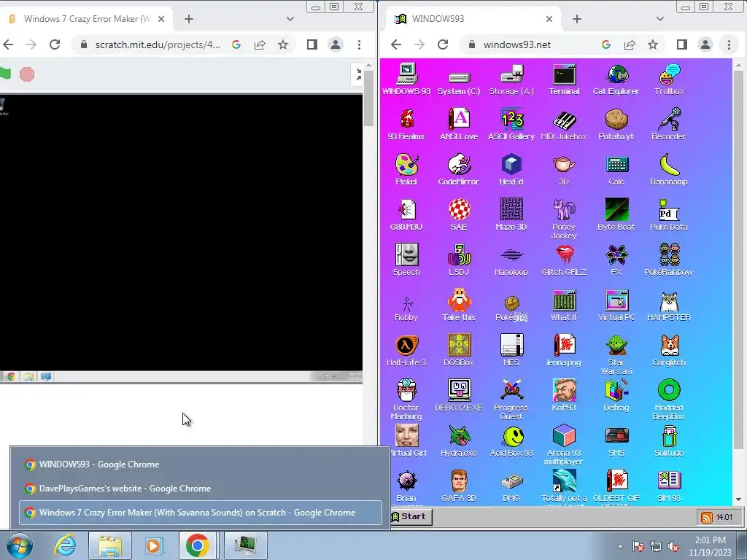Open the Maze 3D icon
This screenshot has width=747, height=560.
tap(511, 215)
